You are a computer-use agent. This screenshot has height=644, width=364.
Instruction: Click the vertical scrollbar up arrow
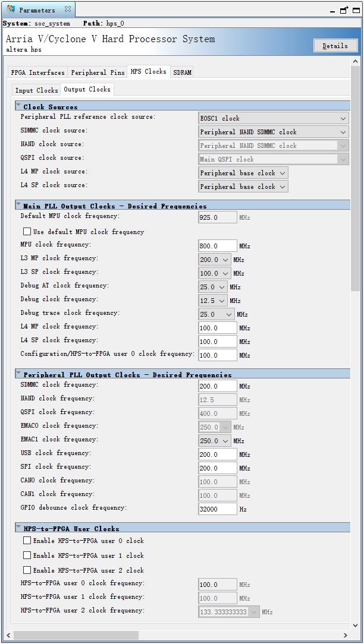coord(355,61)
